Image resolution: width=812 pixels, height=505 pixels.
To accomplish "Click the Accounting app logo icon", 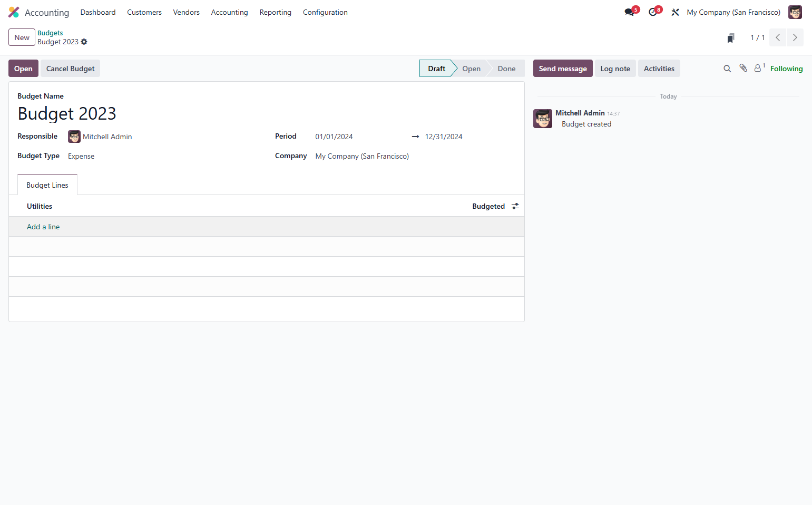I will tap(14, 12).
